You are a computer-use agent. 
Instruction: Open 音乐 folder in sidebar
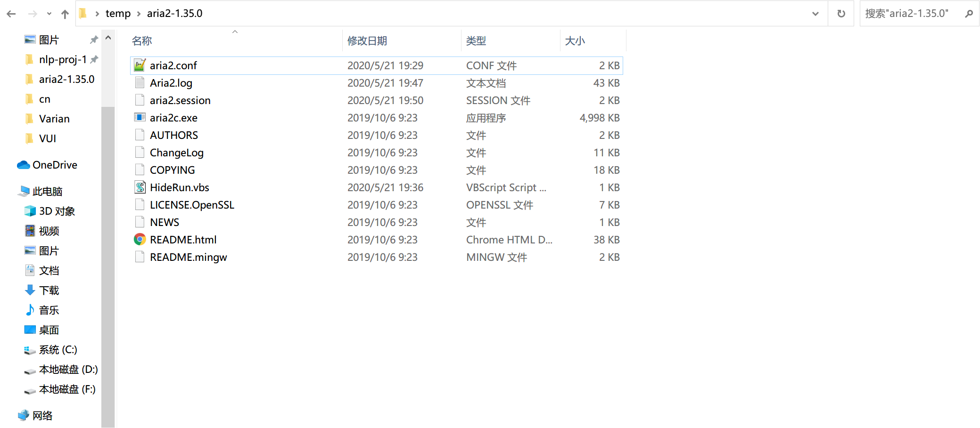[x=49, y=310]
